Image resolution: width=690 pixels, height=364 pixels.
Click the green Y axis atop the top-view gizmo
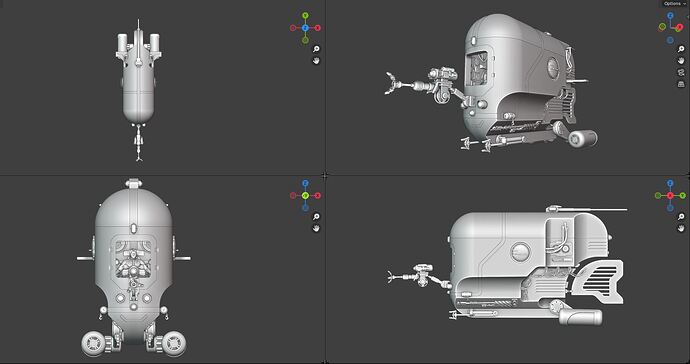click(305, 15)
